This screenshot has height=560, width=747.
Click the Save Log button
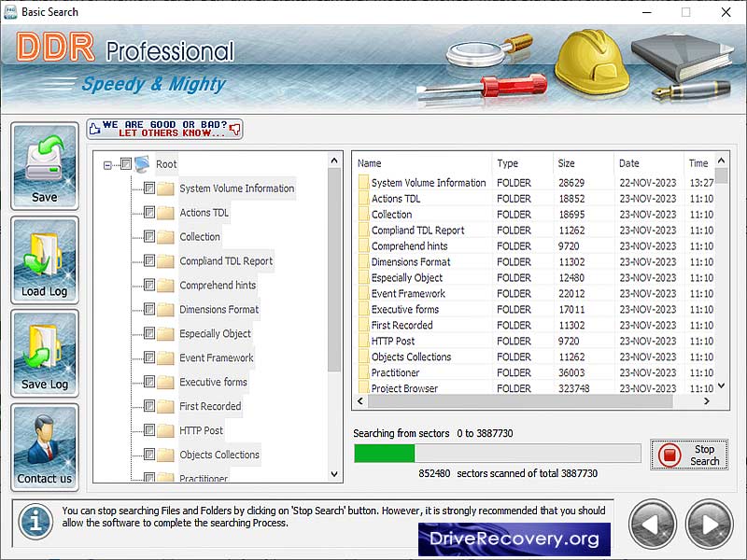(45, 354)
